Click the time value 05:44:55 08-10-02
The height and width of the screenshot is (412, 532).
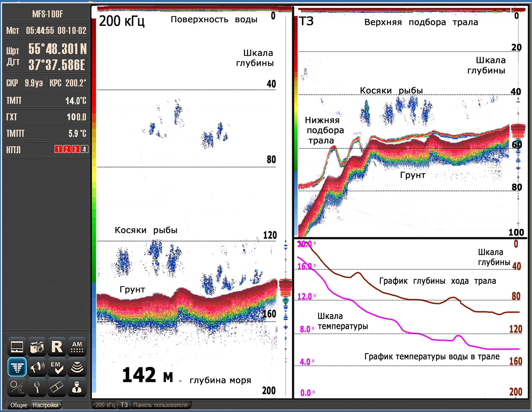(x=56, y=30)
